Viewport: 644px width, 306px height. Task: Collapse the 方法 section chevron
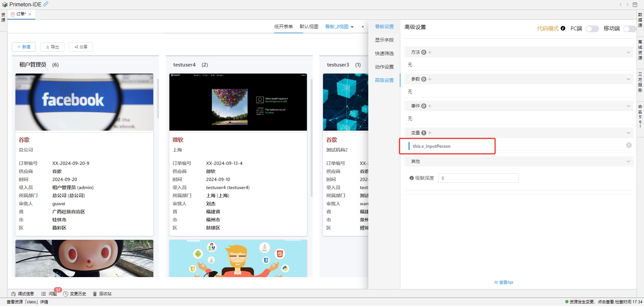pos(628,52)
